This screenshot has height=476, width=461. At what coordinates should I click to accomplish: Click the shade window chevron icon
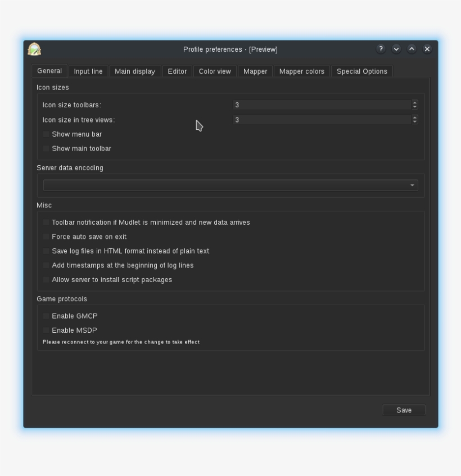pyautogui.click(x=396, y=49)
